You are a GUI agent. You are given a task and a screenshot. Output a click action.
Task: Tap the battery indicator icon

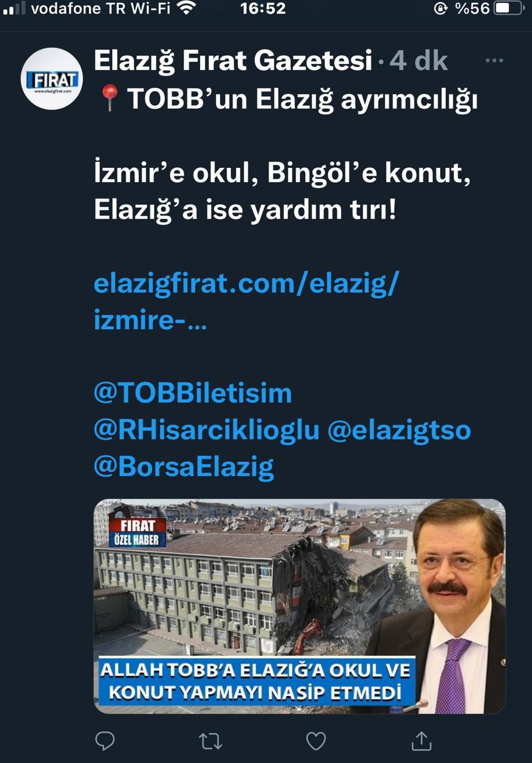[x=509, y=9]
